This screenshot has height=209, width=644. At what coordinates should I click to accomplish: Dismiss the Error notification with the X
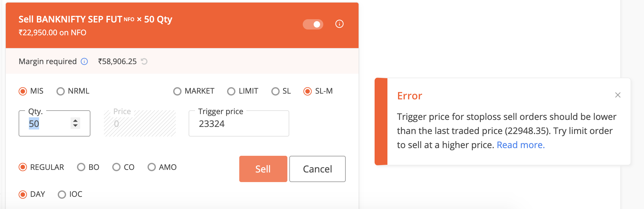click(x=618, y=95)
